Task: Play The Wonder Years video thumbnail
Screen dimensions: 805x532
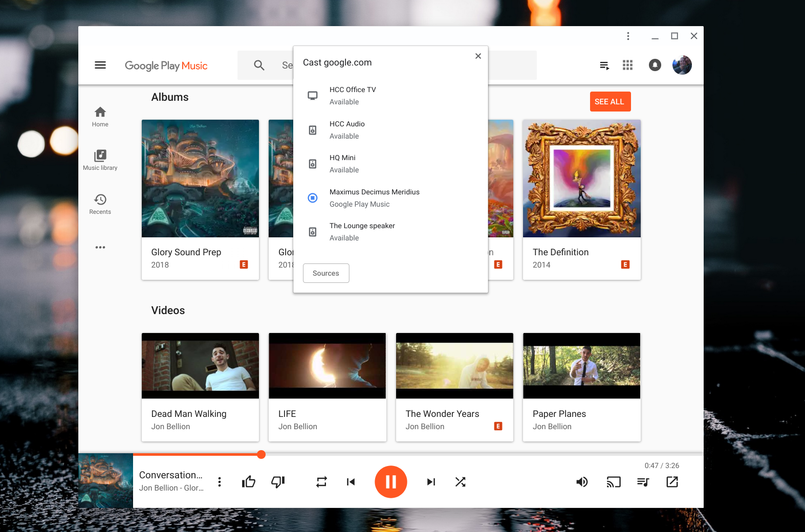Action: pos(454,366)
